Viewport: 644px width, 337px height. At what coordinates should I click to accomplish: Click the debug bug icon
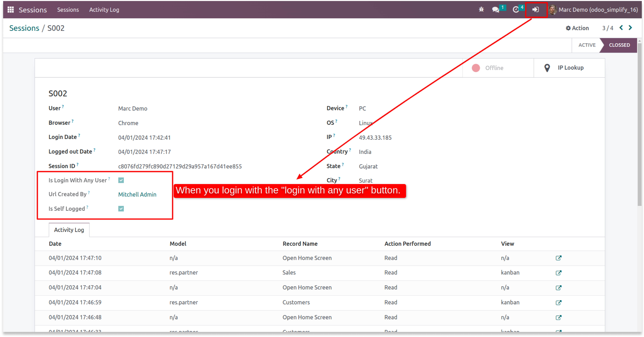(x=481, y=10)
